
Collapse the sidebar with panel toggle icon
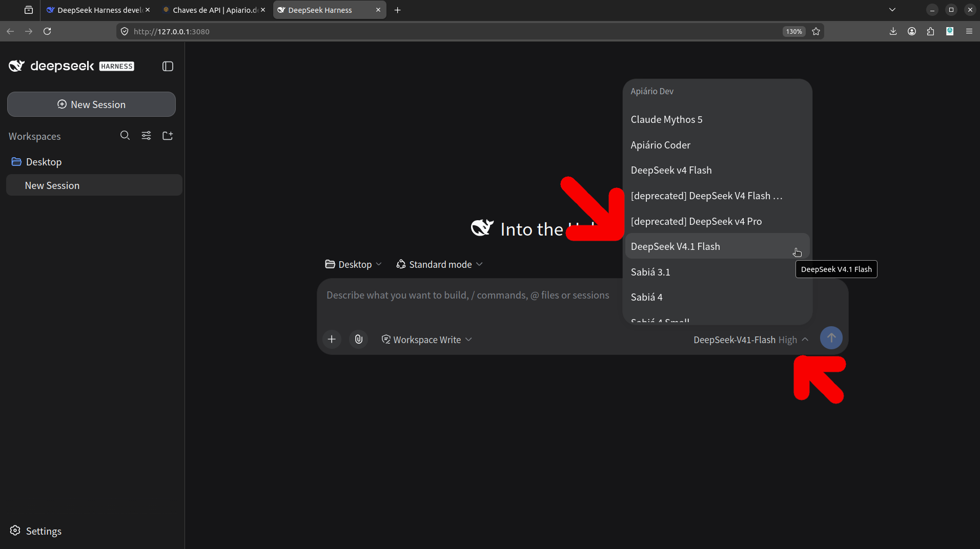pos(168,66)
